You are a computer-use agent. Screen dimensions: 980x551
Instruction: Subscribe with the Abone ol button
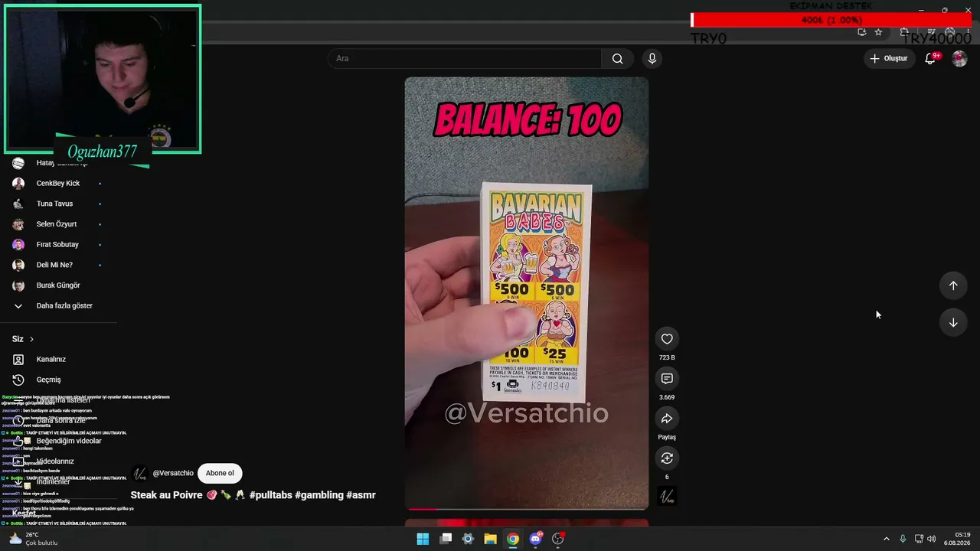[220, 473]
